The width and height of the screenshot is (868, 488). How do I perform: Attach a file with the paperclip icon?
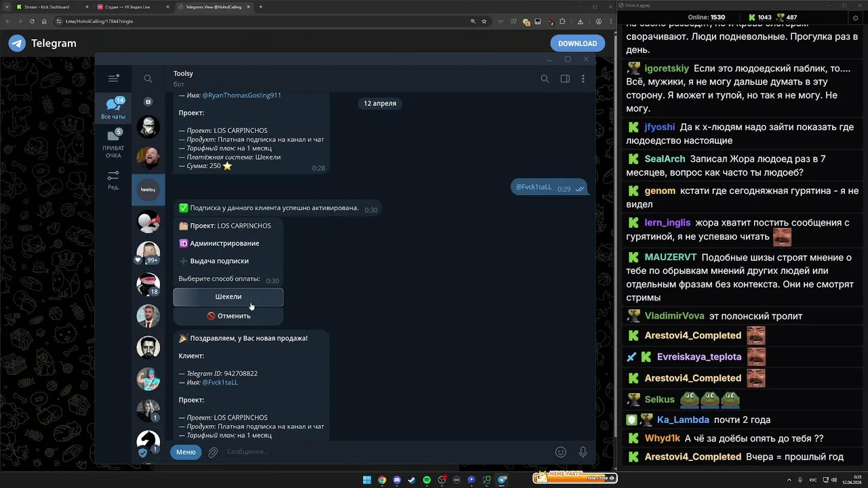213,452
